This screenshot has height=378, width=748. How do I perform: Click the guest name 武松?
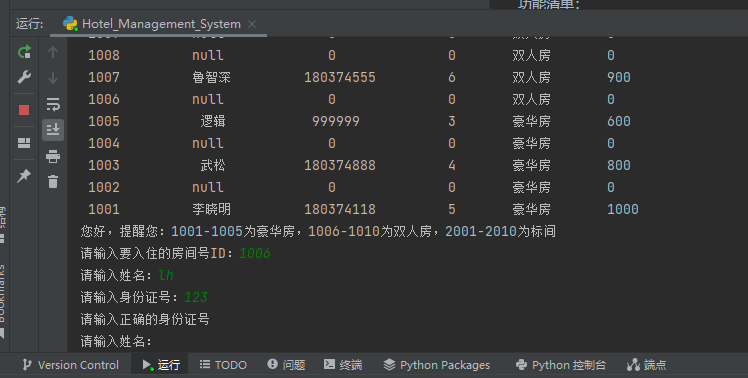pyautogui.click(x=213, y=165)
